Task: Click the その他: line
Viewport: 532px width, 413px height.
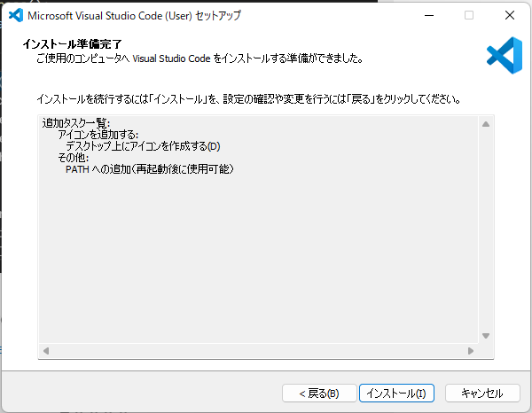Action: pos(74,158)
